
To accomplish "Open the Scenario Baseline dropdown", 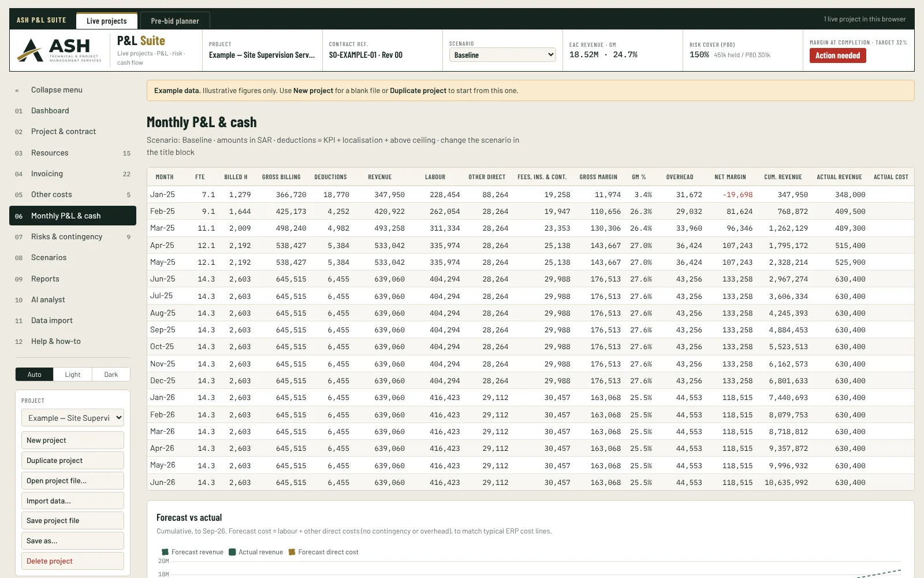I will point(502,55).
